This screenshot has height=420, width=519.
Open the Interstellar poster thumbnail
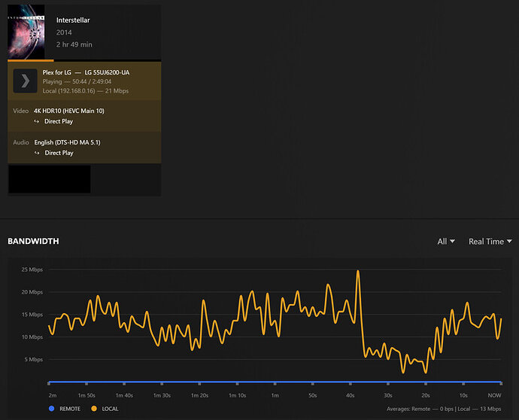click(26, 32)
